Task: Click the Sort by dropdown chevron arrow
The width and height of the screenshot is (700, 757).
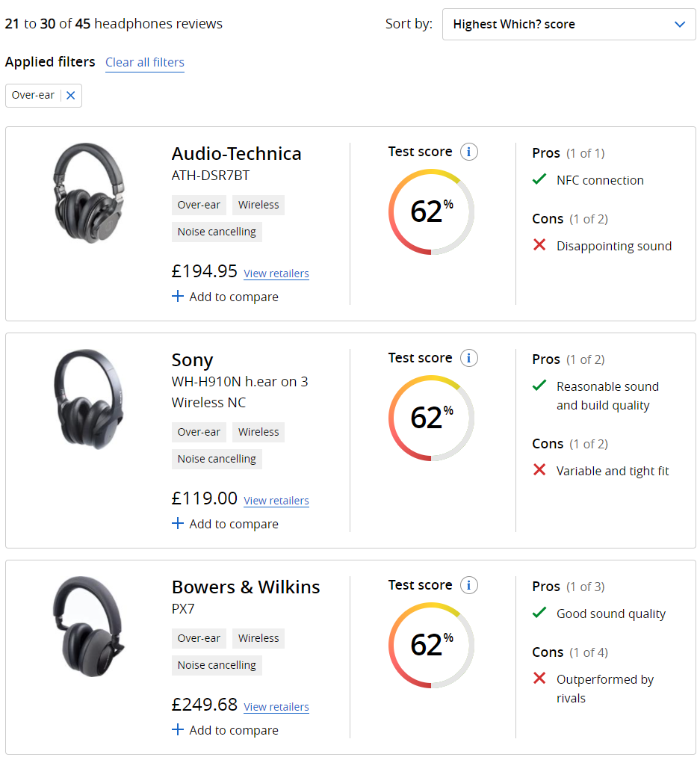Action: (x=680, y=25)
